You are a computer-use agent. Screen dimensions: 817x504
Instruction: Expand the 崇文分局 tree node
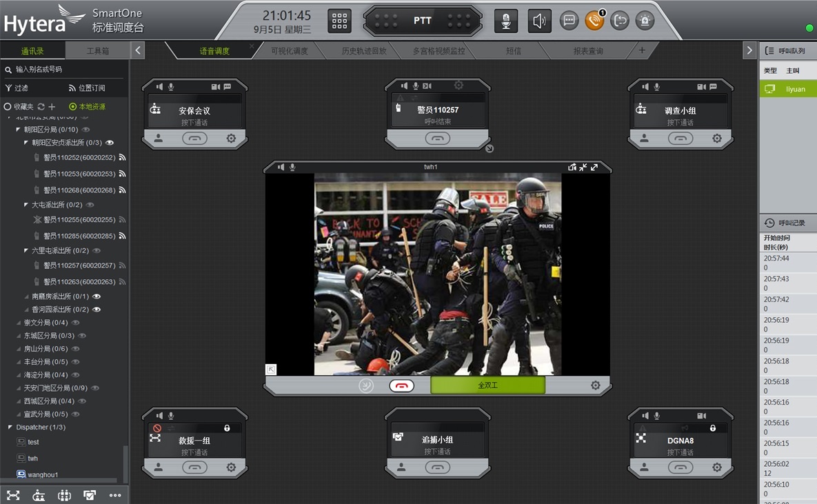point(19,323)
